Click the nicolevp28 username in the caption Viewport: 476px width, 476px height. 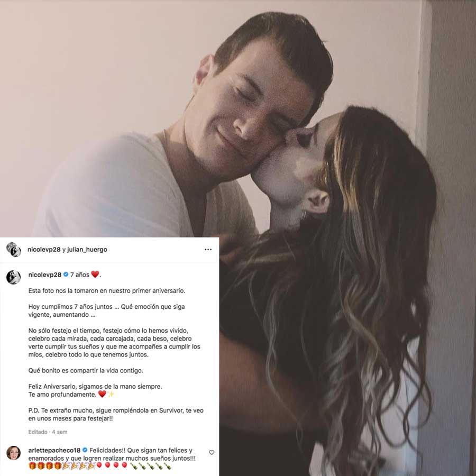tap(45, 274)
